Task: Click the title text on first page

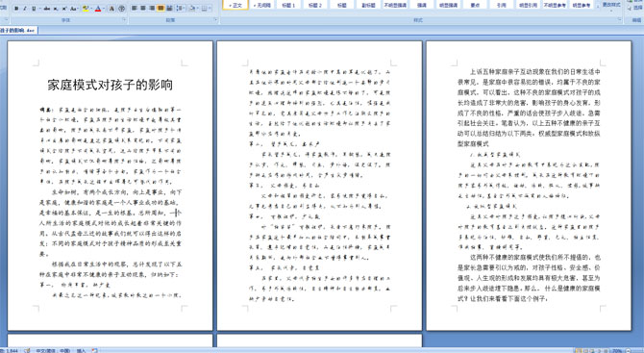Action: [x=111, y=85]
